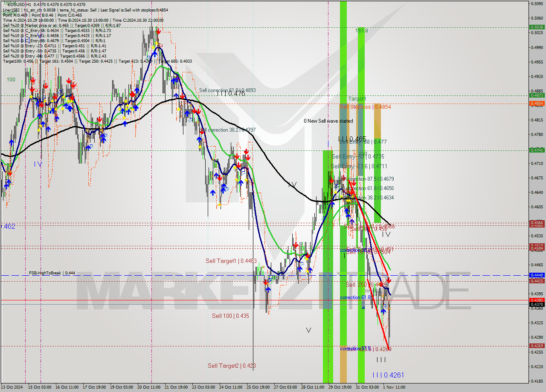Screen dimensions: 546x392
Task: Click the 'Sell Entry -50 | 0.4735' label
Action: pos(357,156)
